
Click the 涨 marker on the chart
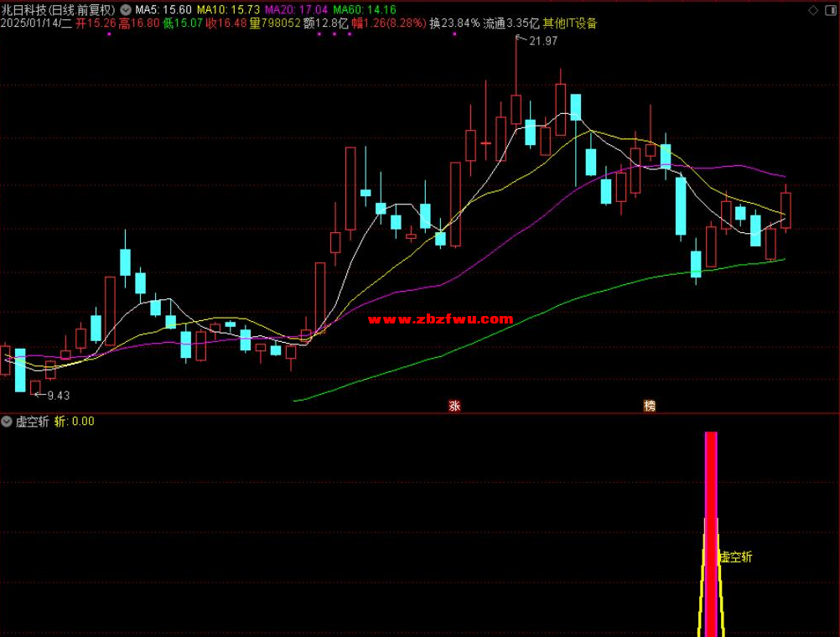point(454,406)
